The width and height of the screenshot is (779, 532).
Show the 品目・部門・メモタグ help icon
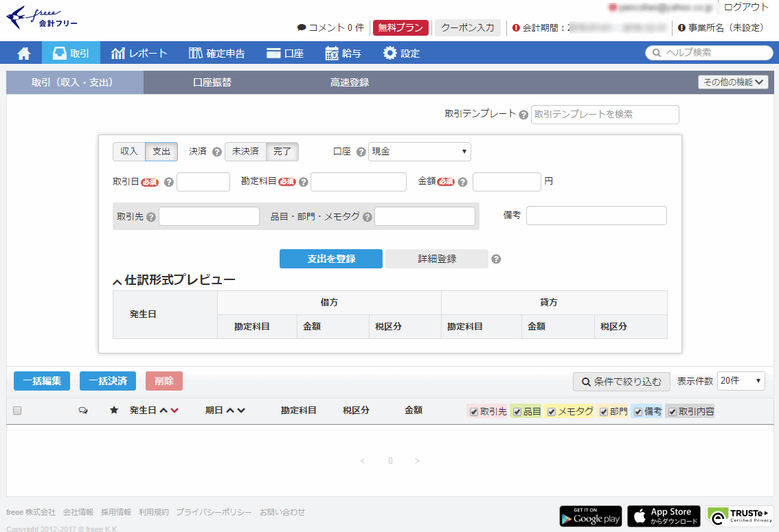(x=367, y=217)
